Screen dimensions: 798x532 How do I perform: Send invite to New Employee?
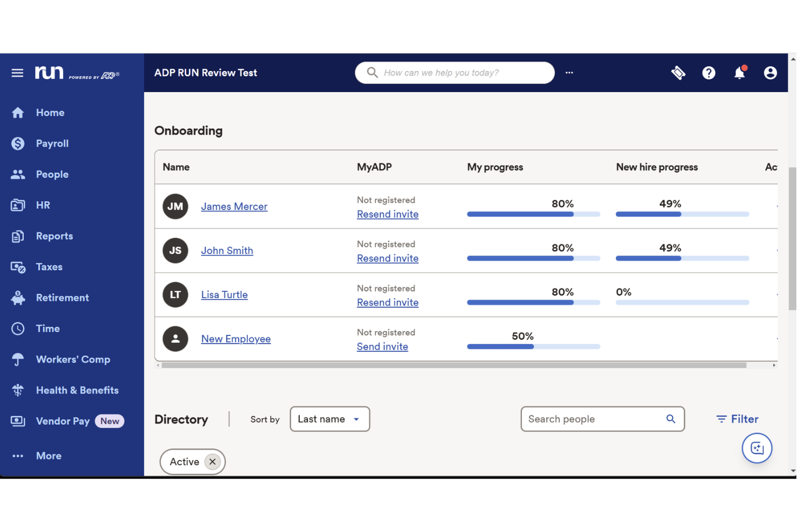[382, 347]
